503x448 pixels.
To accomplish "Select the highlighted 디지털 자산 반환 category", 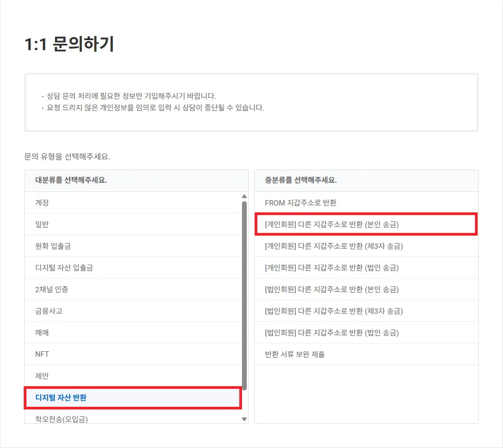I will click(x=133, y=398).
